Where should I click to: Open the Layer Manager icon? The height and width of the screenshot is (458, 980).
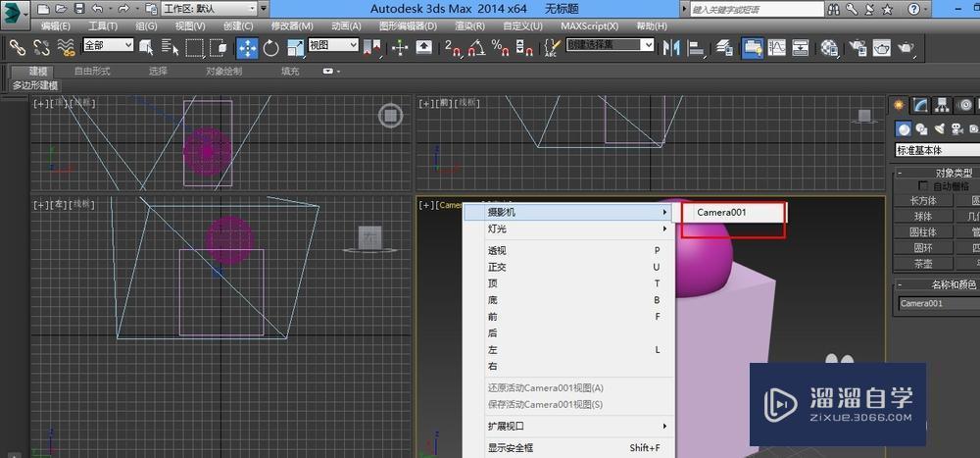tap(725, 47)
